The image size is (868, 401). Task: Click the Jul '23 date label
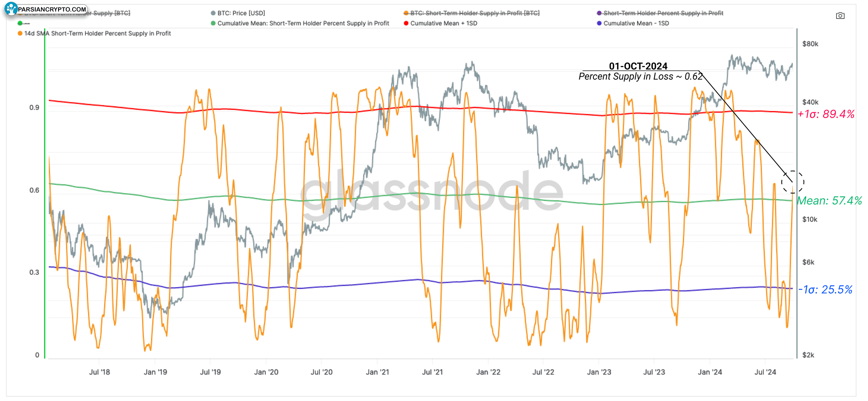click(x=654, y=372)
